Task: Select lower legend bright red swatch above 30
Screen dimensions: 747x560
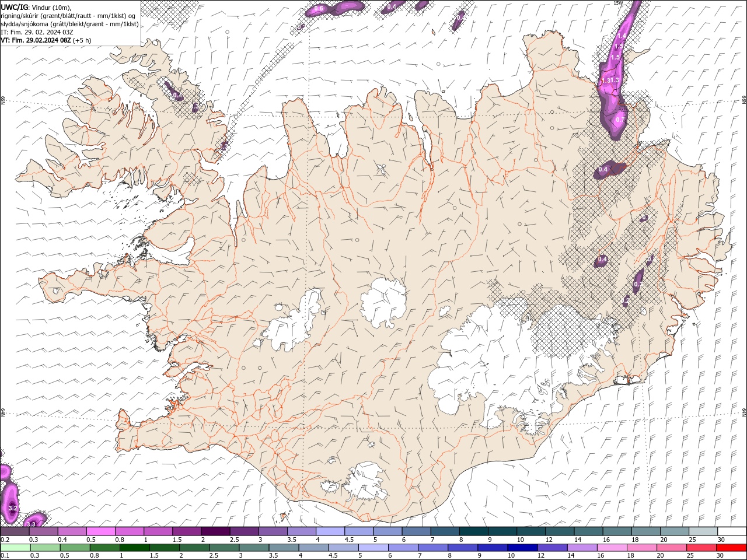Action: [731, 548]
